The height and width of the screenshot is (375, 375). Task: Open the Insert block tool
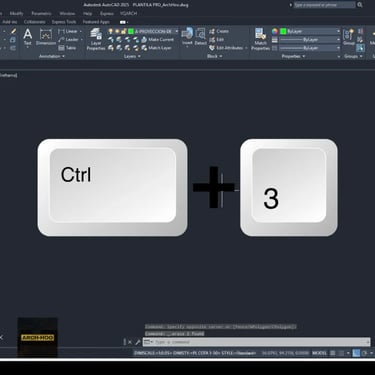pyautogui.click(x=187, y=37)
